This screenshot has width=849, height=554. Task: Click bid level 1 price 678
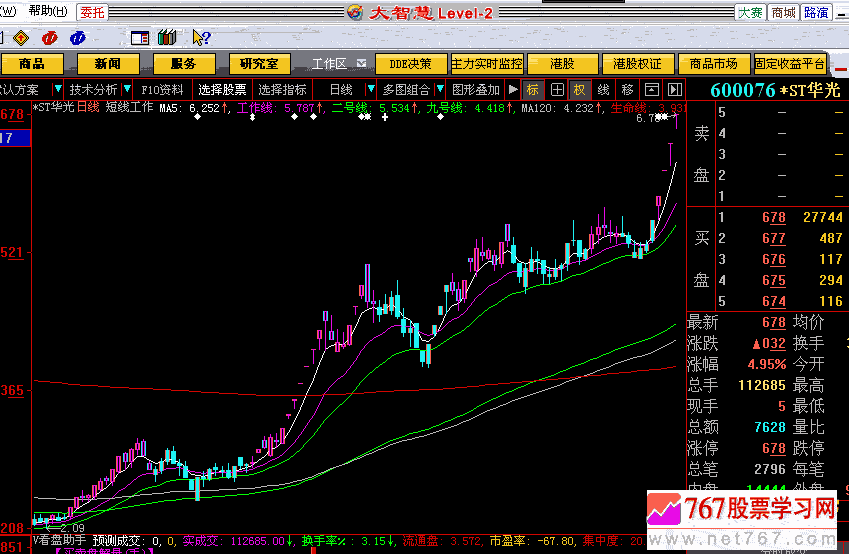(x=774, y=218)
